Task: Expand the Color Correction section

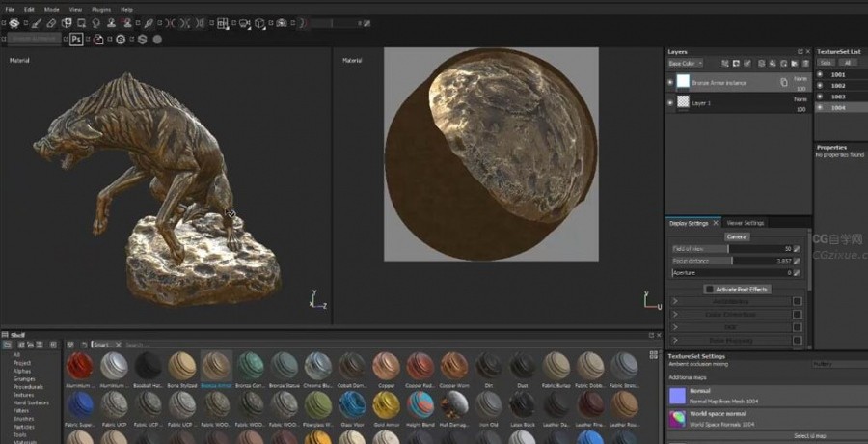Action: [675, 315]
